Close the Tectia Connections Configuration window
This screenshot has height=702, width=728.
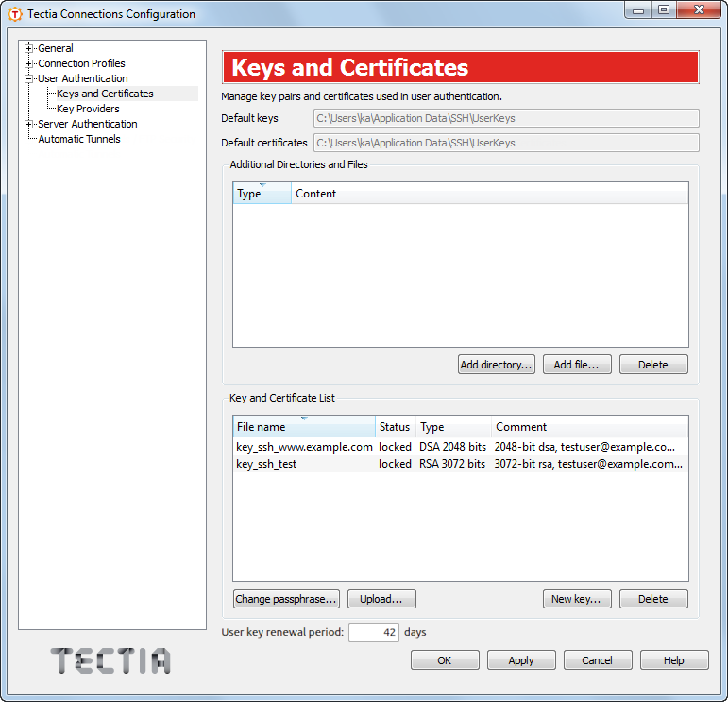pos(700,10)
